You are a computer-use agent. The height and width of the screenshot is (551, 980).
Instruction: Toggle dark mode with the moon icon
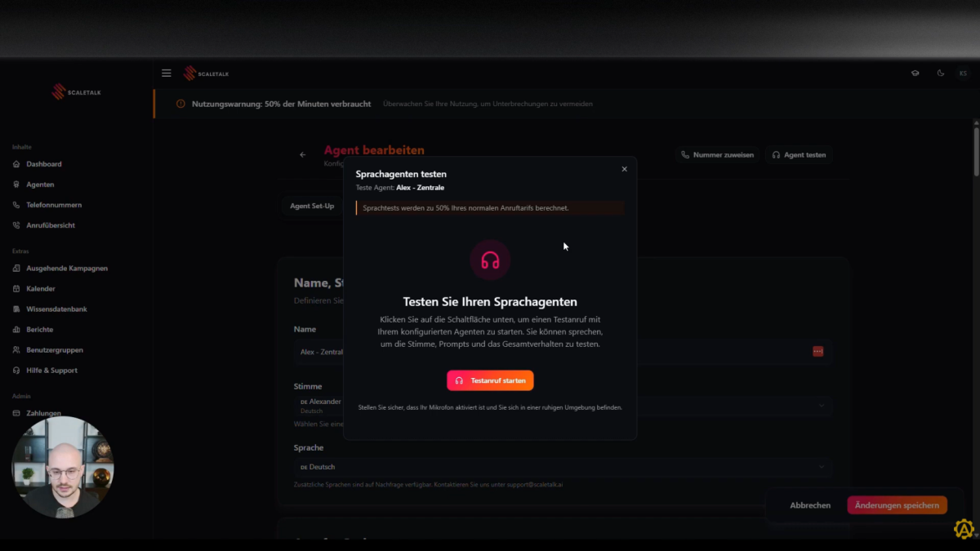pos(941,73)
